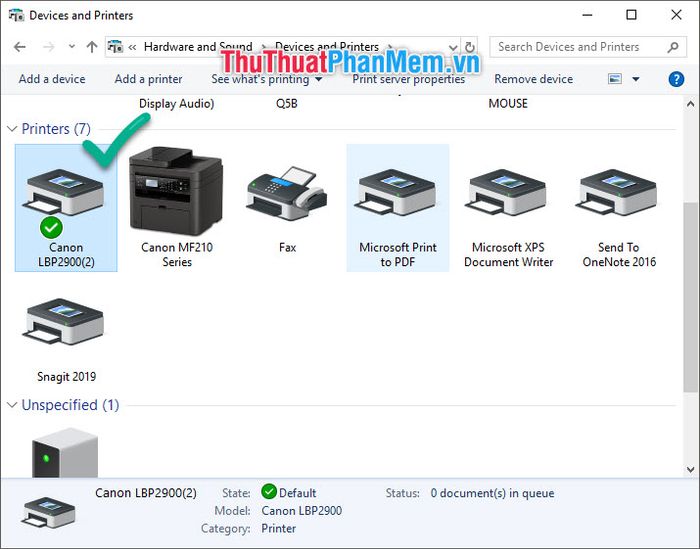Click 0 document(s) in queue status
Image resolution: width=700 pixels, height=549 pixels.
[492, 493]
